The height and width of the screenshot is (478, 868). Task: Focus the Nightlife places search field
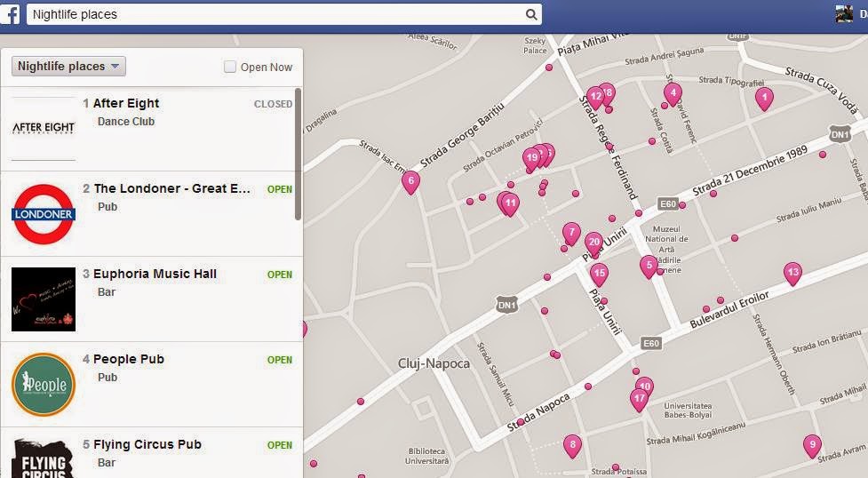[x=284, y=14]
